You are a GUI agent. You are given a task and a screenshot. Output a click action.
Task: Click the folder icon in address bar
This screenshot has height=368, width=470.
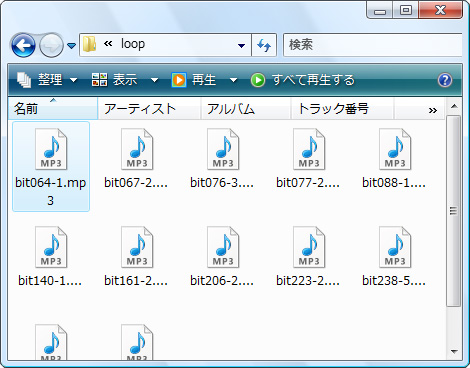tap(89, 44)
